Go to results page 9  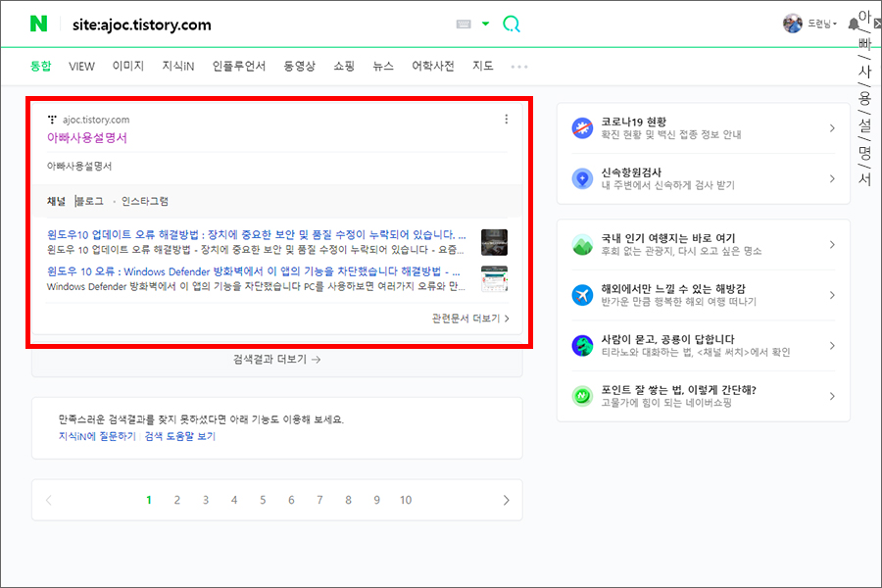coord(377,500)
